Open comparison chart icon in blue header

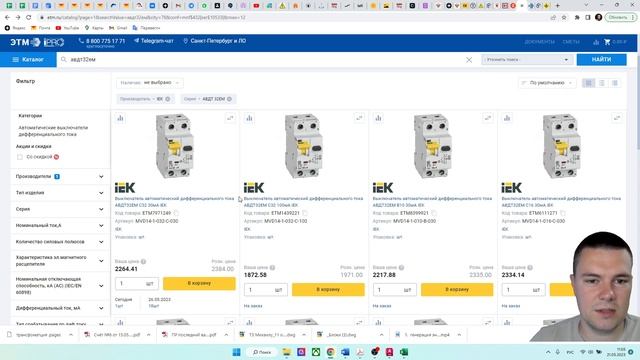coord(596,42)
